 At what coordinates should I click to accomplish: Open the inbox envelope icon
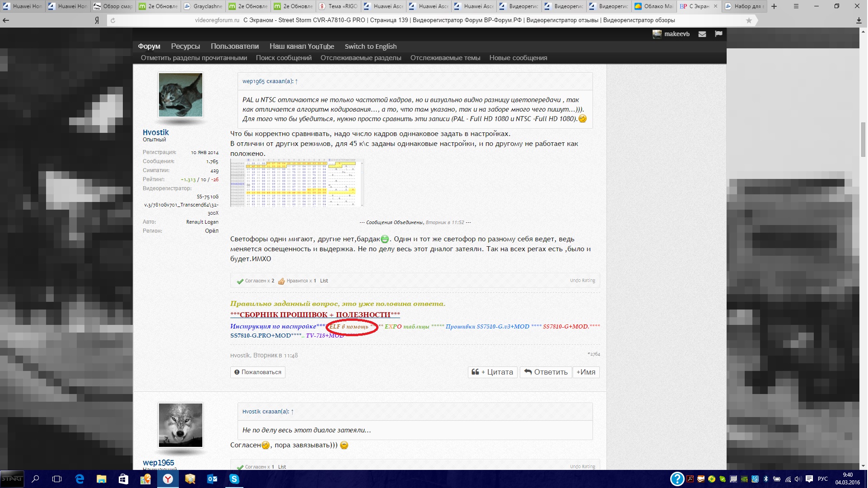pos(703,34)
